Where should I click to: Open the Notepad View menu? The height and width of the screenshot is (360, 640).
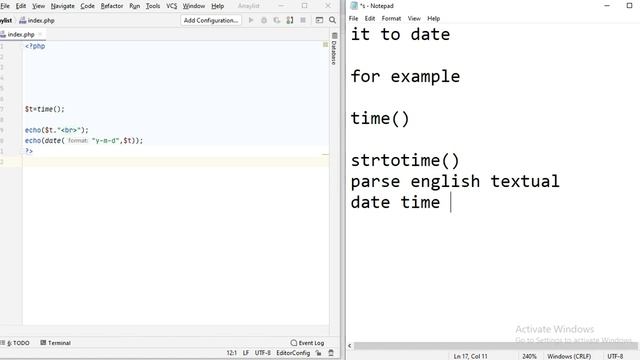414,18
